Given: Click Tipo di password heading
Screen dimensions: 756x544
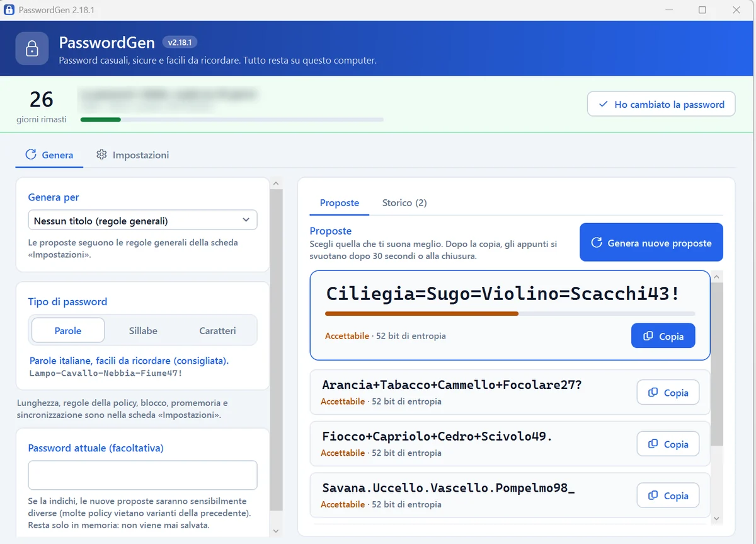Looking at the screenshot, I should (x=67, y=301).
